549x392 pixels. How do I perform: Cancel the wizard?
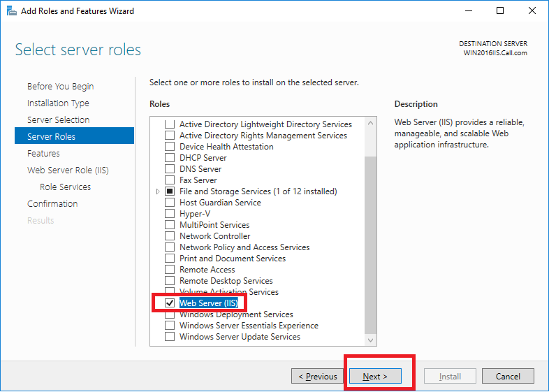(x=508, y=376)
